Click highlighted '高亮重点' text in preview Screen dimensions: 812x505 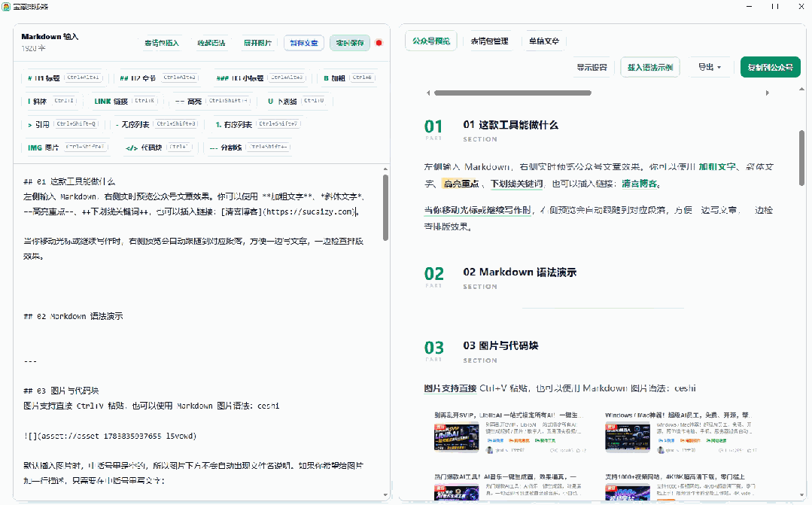[461, 184]
